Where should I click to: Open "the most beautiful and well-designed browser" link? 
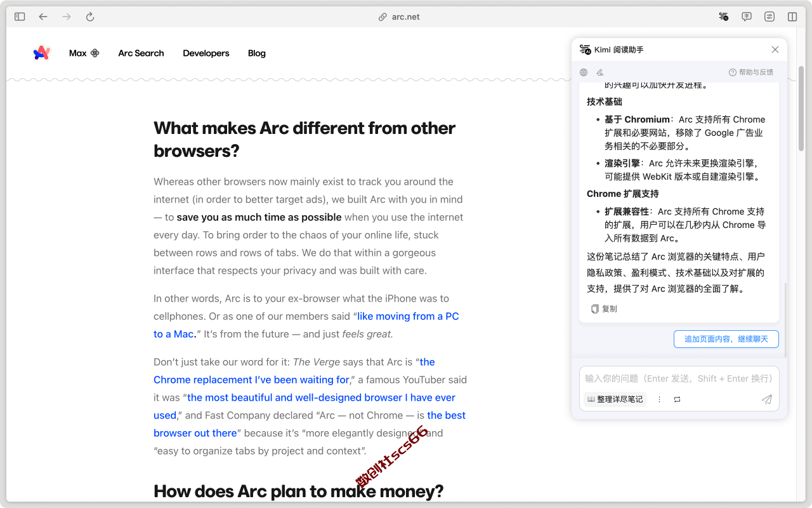304,406
